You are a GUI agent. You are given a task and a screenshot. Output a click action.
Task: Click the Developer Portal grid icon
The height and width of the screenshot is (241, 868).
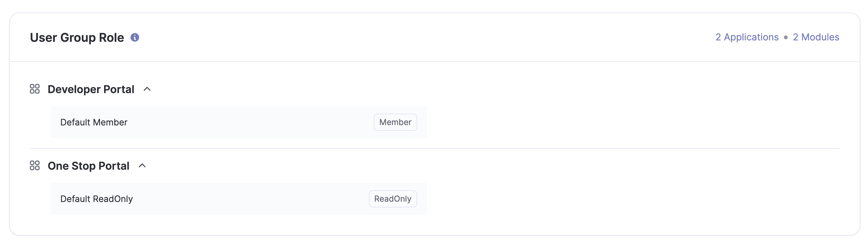(x=35, y=89)
